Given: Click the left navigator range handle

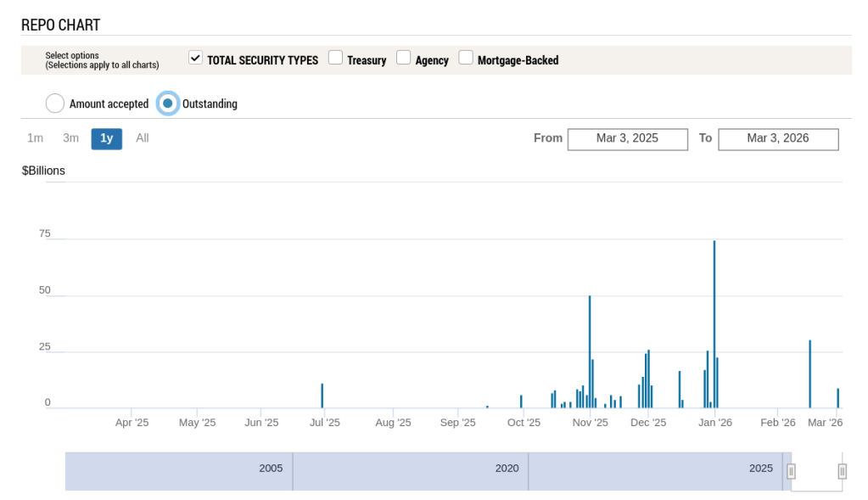Looking at the screenshot, I should pyautogui.click(x=791, y=471).
